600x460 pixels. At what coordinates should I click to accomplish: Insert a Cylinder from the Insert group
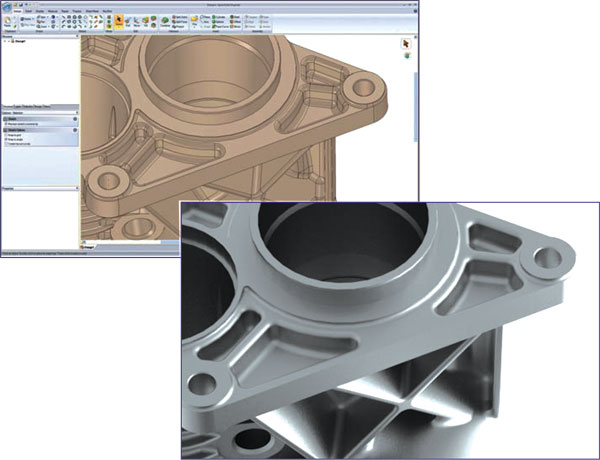(218, 17)
